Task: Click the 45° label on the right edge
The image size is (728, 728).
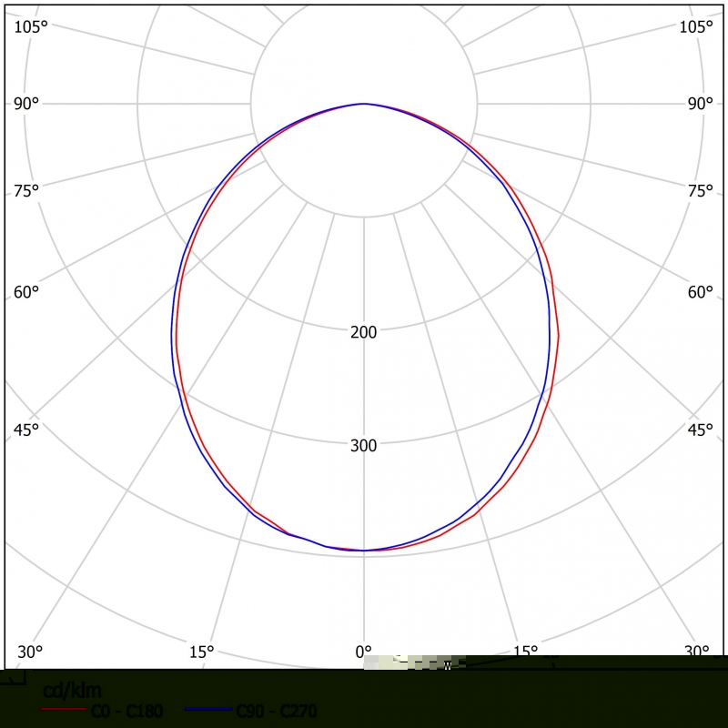Action: pyautogui.click(x=700, y=430)
